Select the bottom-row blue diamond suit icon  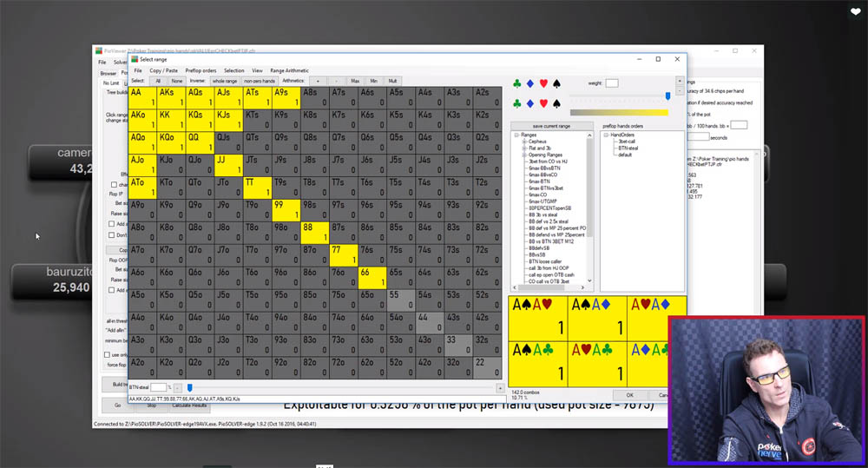click(x=529, y=103)
